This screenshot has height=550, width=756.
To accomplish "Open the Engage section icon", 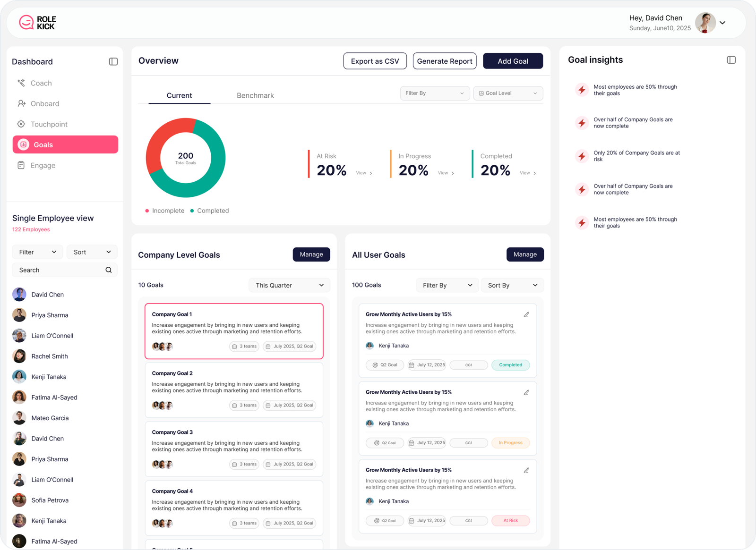I will click(21, 165).
